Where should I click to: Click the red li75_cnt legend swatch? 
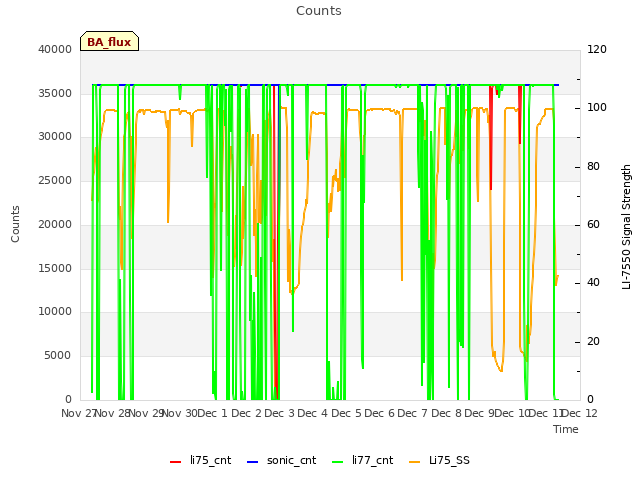click(176, 462)
